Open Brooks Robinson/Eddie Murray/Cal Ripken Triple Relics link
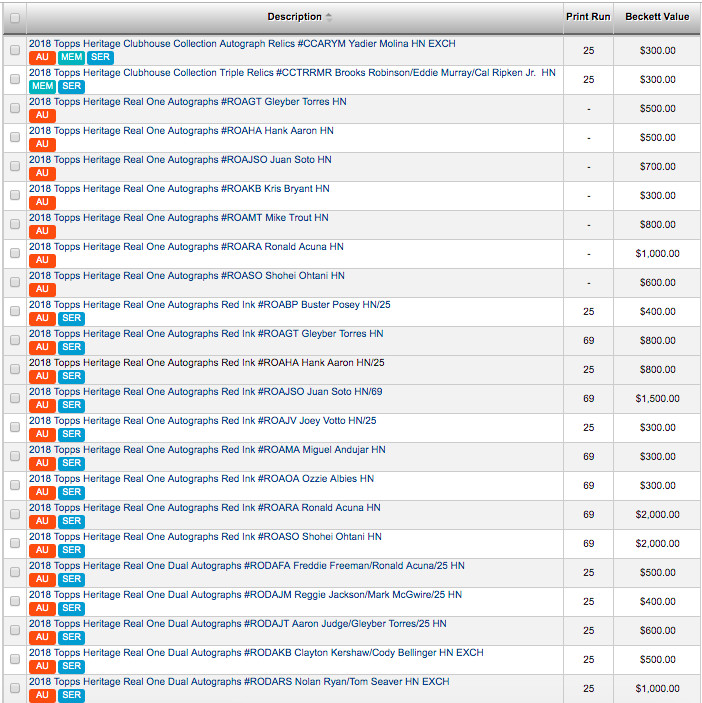This screenshot has width=702, height=703. pyautogui.click(x=292, y=73)
